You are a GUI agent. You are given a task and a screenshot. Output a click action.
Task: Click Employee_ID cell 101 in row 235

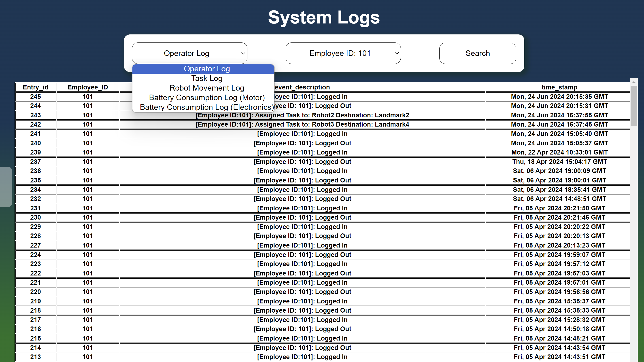coord(88,180)
